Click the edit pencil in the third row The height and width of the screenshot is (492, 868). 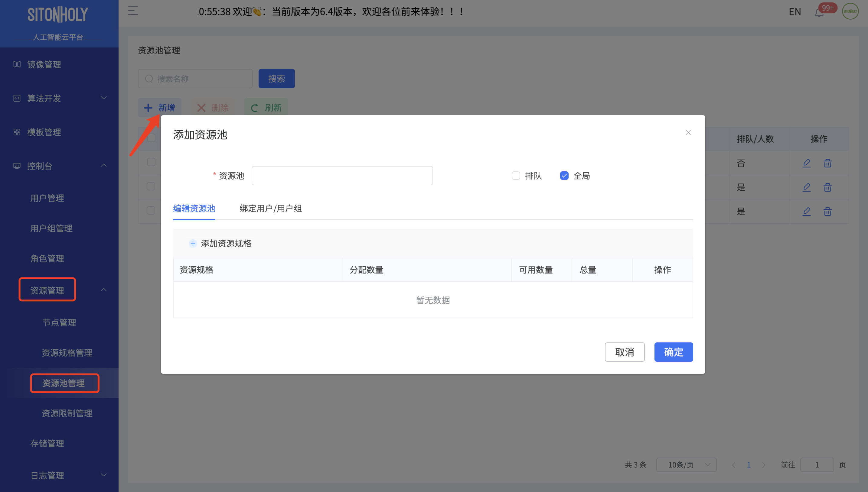(807, 211)
